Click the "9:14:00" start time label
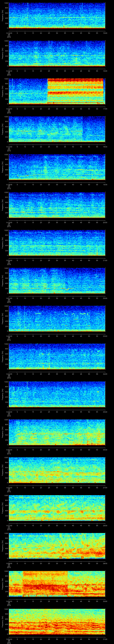Screen dimensions: 114x644 click(x=9, y=33)
